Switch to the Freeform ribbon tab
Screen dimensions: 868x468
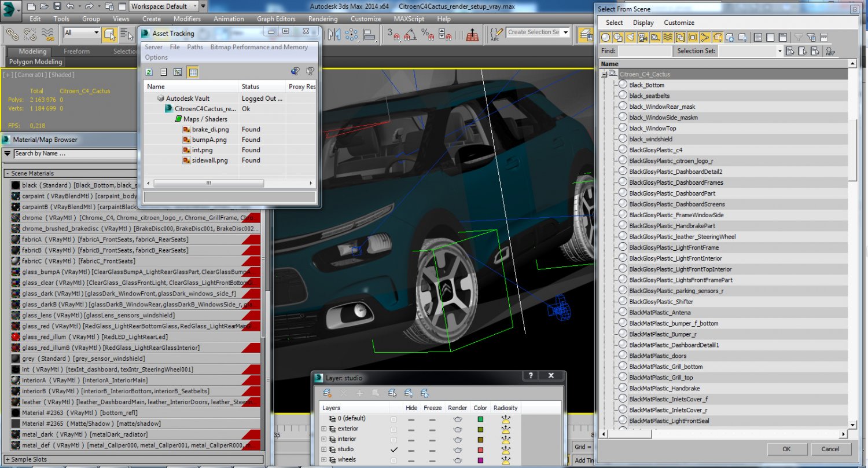[77, 51]
